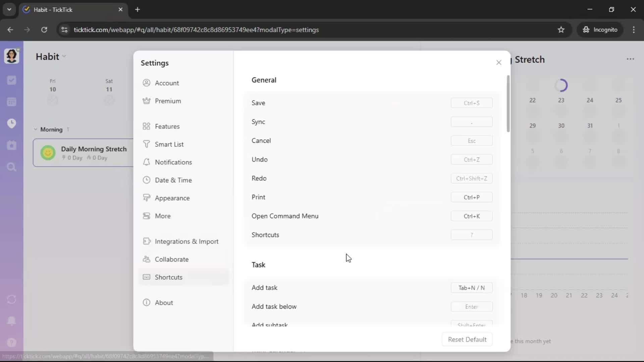Open the user avatar in the sidebar

click(x=11, y=56)
